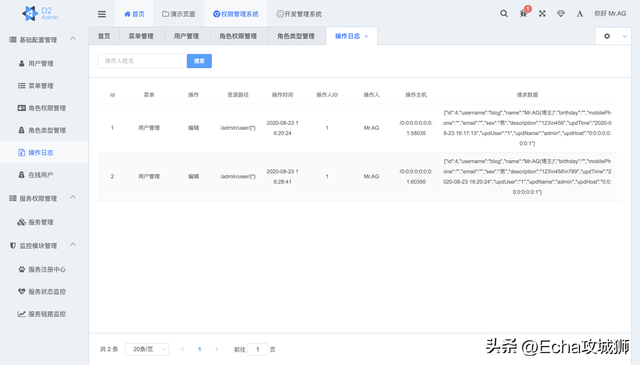Click the 角色类型管理 sidebar icon

tap(22, 130)
